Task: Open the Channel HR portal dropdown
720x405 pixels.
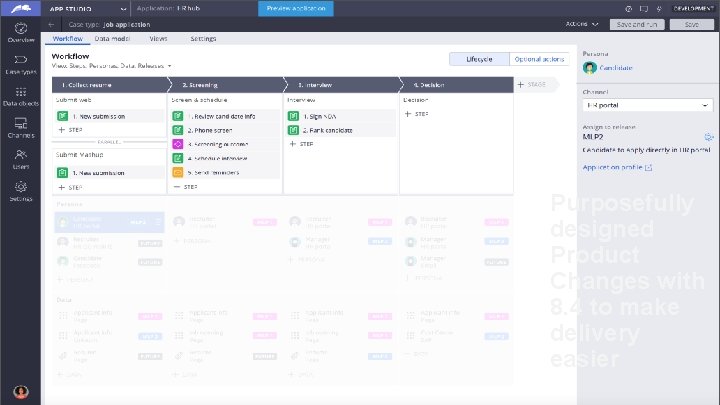Action: coord(647,105)
